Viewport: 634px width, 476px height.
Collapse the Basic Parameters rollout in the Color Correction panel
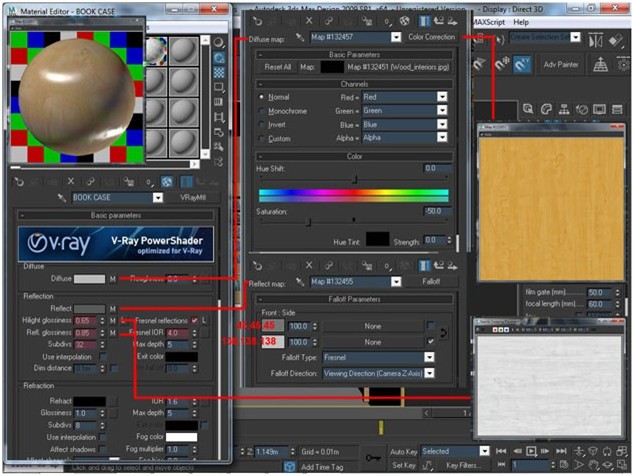tap(354, 55)
